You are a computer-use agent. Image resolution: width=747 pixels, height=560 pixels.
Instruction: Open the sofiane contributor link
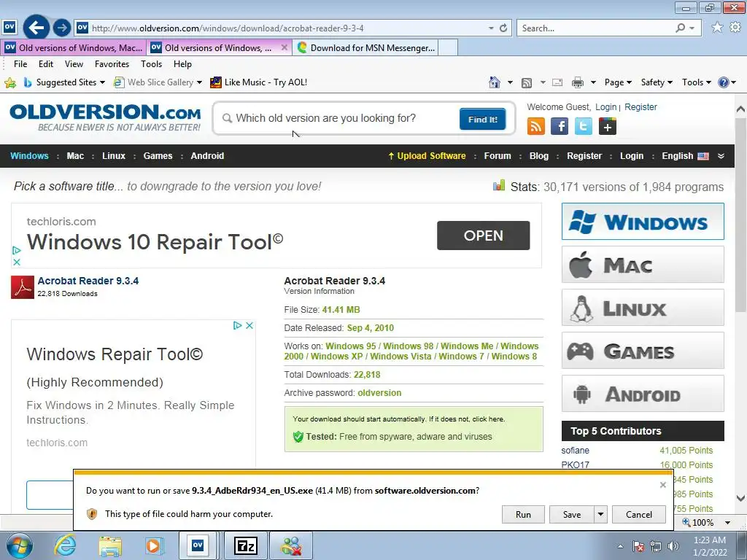click(x=575, y=451)
